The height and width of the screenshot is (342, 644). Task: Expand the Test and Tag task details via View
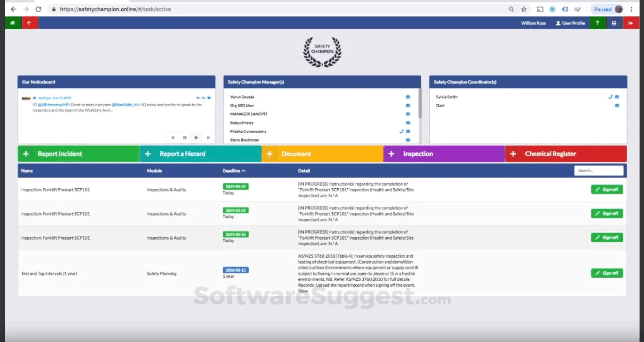pyautogui.click(x=303, y=291)
